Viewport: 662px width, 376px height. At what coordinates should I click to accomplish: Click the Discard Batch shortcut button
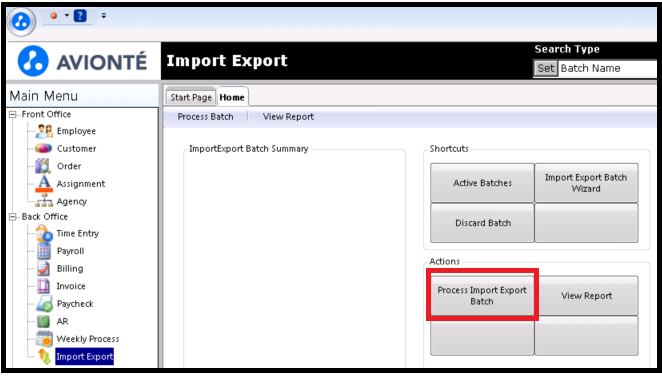[483, 223]
